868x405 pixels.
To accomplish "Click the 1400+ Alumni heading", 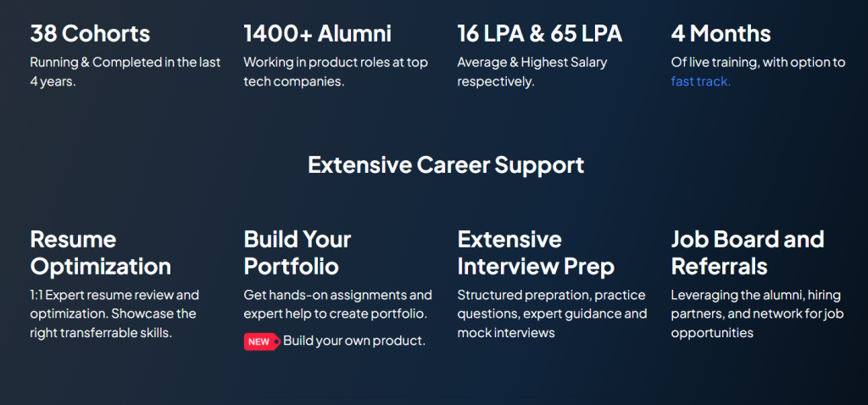I will point(318,34).
